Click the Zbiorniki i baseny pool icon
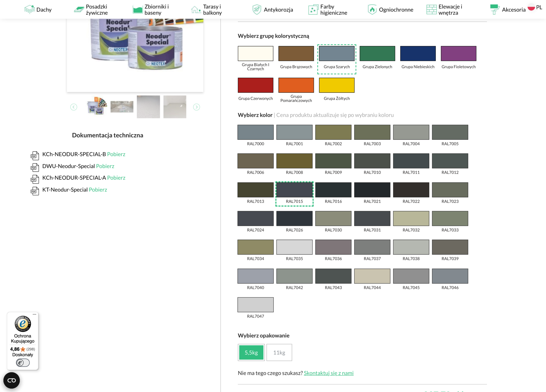The width and height of the screenshot is (546, 392). pos(138,10)
